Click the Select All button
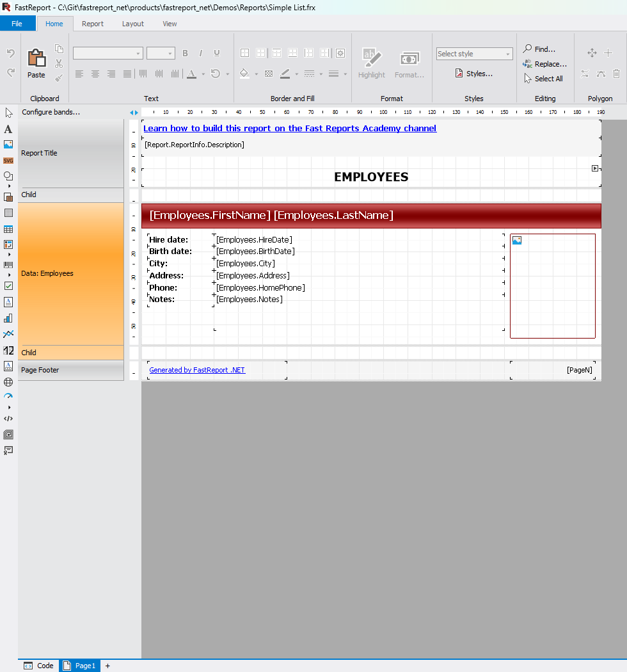This screenshot has width=627, height=672. (543, 79)
